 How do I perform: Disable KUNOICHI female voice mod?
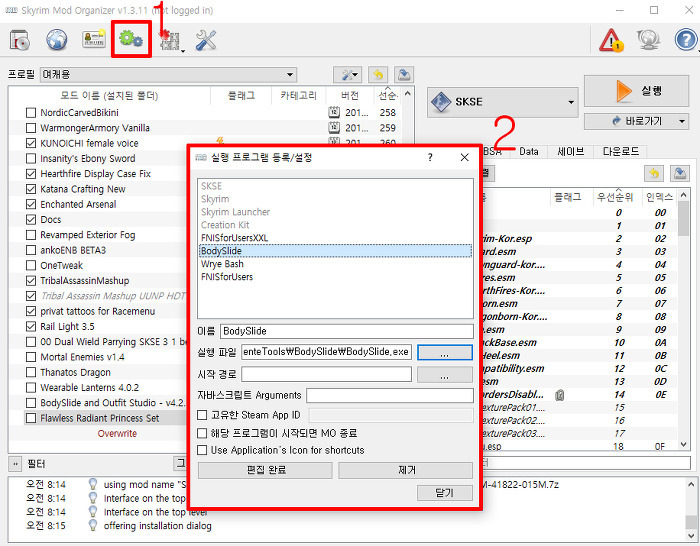point(31,143)
